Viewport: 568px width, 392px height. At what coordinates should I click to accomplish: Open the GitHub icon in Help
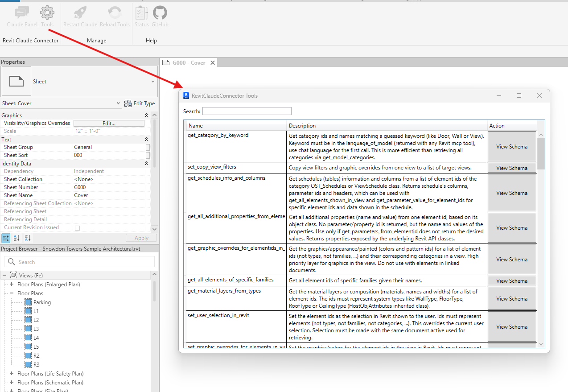click(x=160, y=12)
